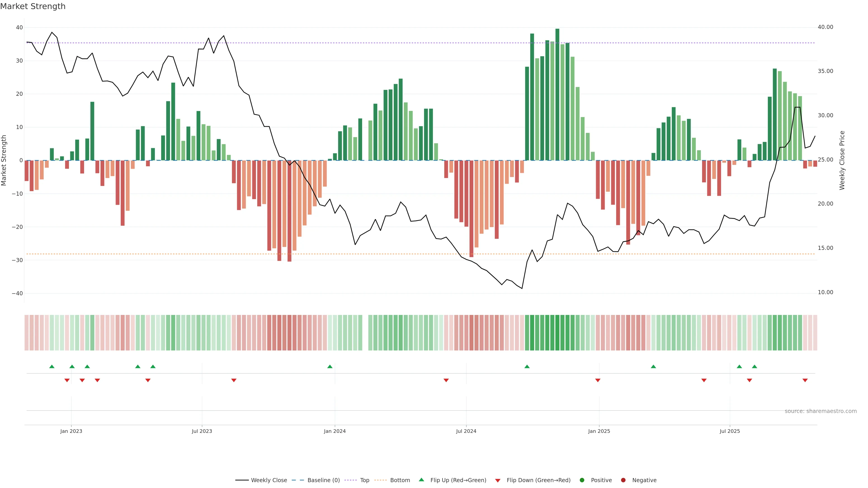
Task: Click the Market Strength chart title
Action: click(x=33, y=6)
